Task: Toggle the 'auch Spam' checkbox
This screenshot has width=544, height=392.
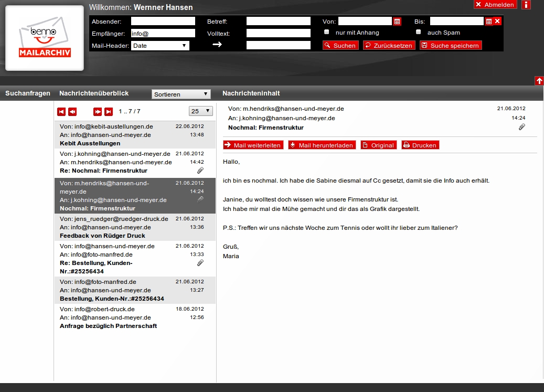Action: point(419,32)
